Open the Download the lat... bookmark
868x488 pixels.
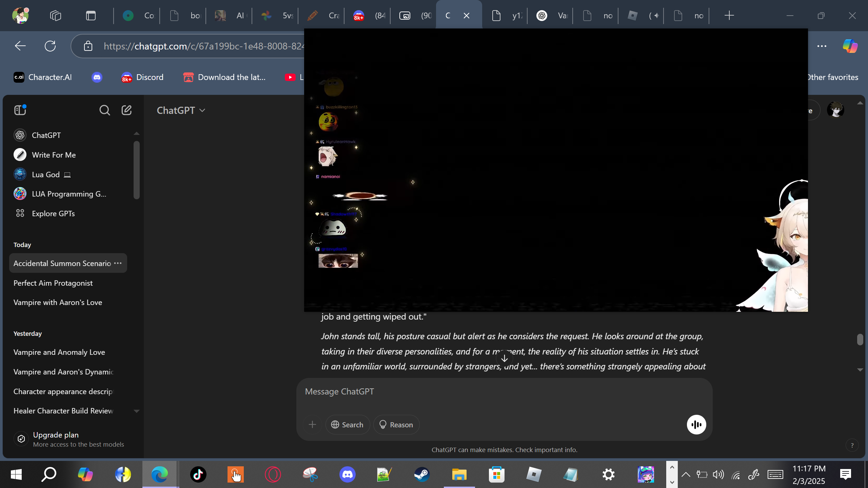coord(224,77)
